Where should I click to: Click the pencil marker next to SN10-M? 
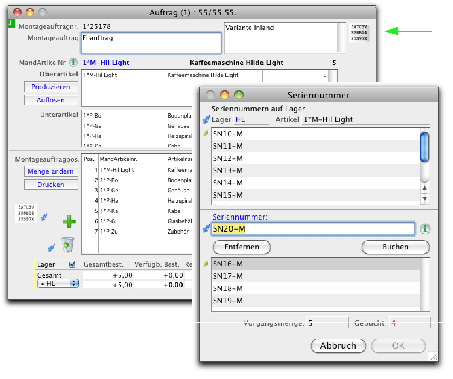pos(206,134)
